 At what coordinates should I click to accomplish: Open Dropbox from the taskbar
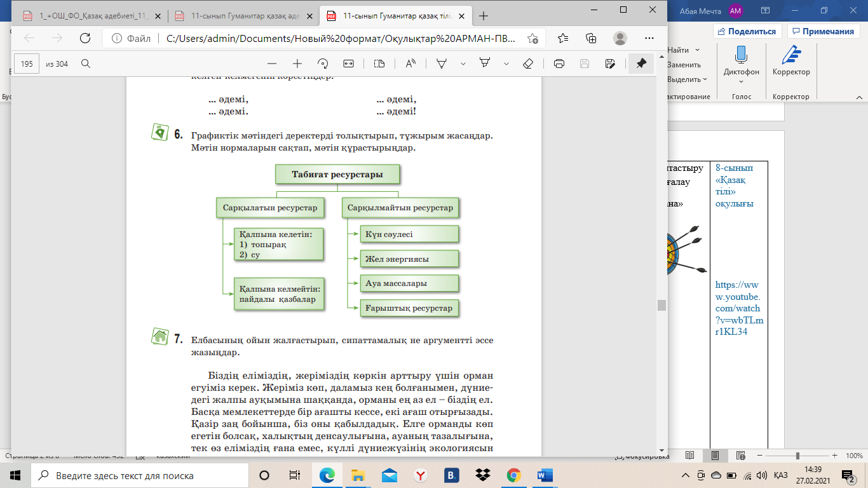[x=483, y=475]
